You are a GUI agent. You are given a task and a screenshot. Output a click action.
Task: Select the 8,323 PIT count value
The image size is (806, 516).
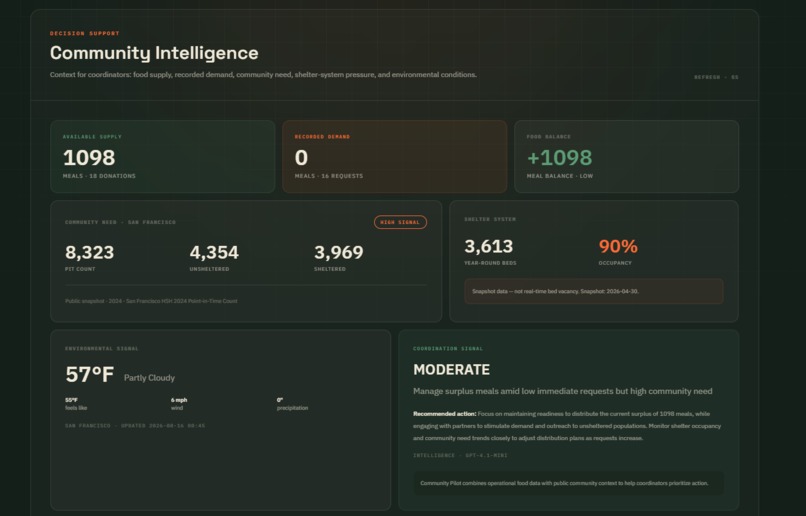[89, 252]
